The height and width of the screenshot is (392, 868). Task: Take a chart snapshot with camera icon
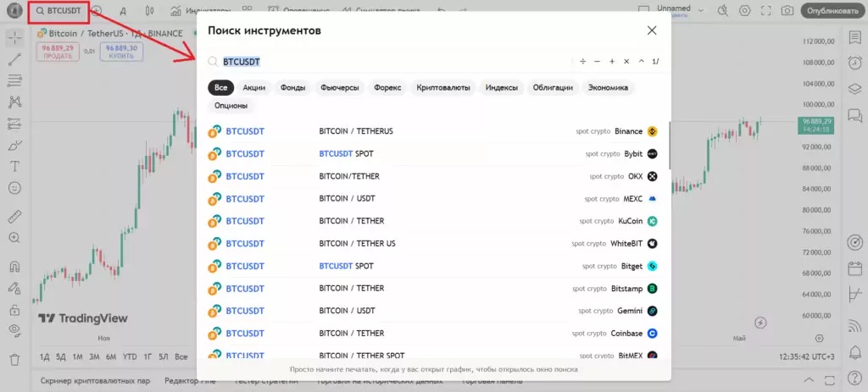pos(787,10)
